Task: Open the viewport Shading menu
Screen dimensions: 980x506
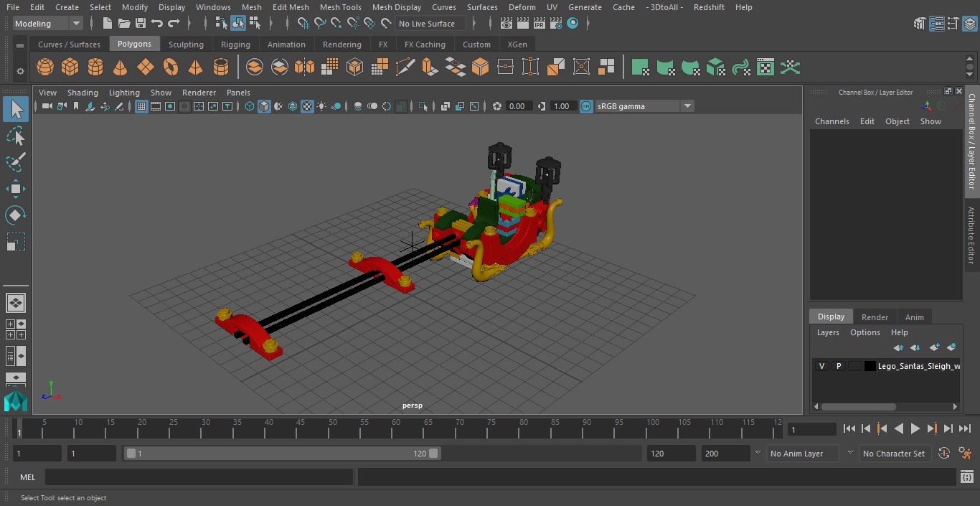Action: 83,93
